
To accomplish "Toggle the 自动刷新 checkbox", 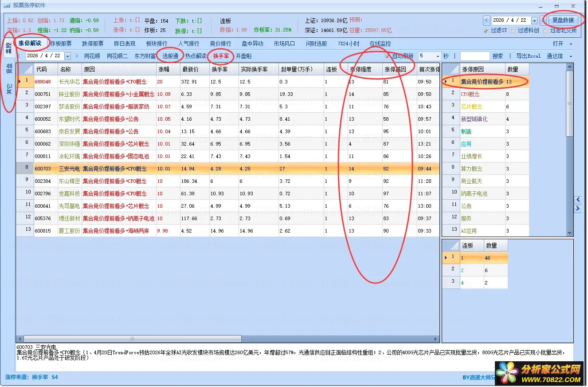I will (388, 56).
